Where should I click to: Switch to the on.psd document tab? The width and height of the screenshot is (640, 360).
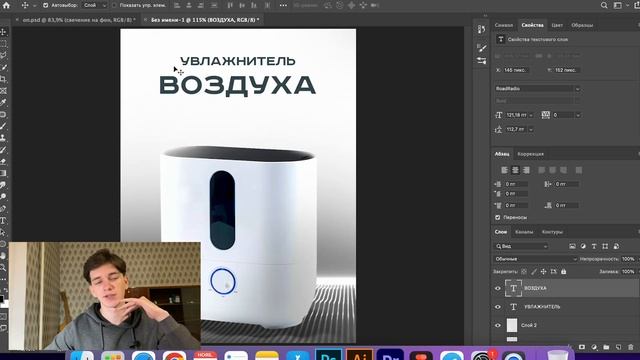[76, 20]
